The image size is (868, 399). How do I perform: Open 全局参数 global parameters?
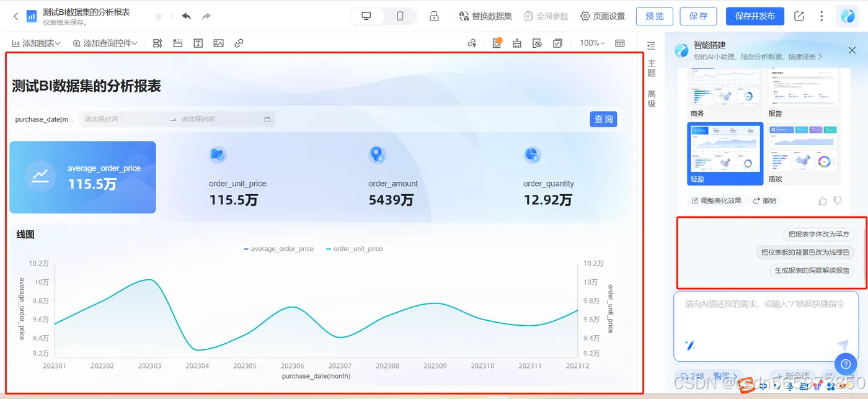[x=546, y=16]
